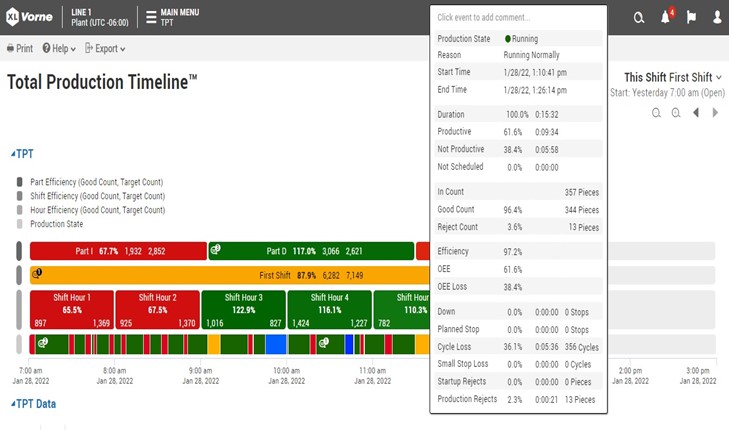This screenshot has width=729, height=430.
Task: Open the notifications bell with 4 alerts
Action: [666, 17]
